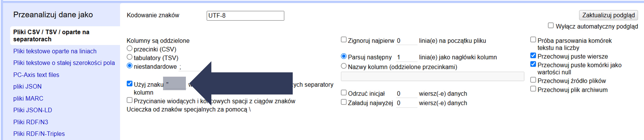Toggle Odrzuć inicjał wiersze checkbox
The width and height of the screenshot is (644, 140).
344,93
